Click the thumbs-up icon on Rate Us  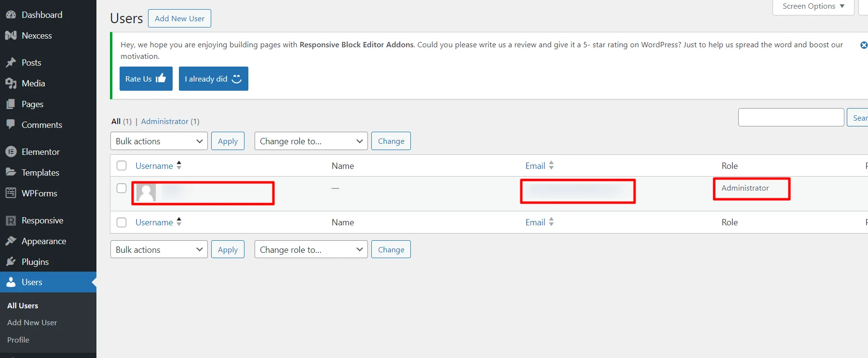coord(161,78)
